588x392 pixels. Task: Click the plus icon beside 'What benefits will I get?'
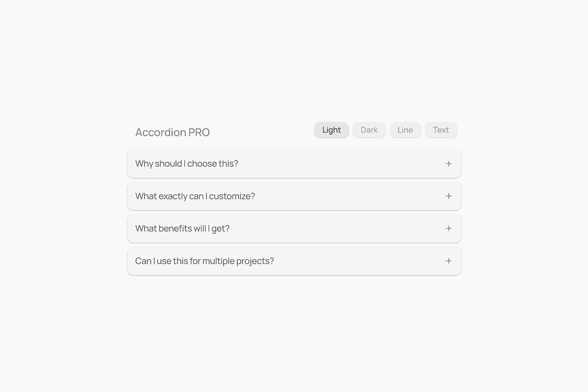pos(449,229)
